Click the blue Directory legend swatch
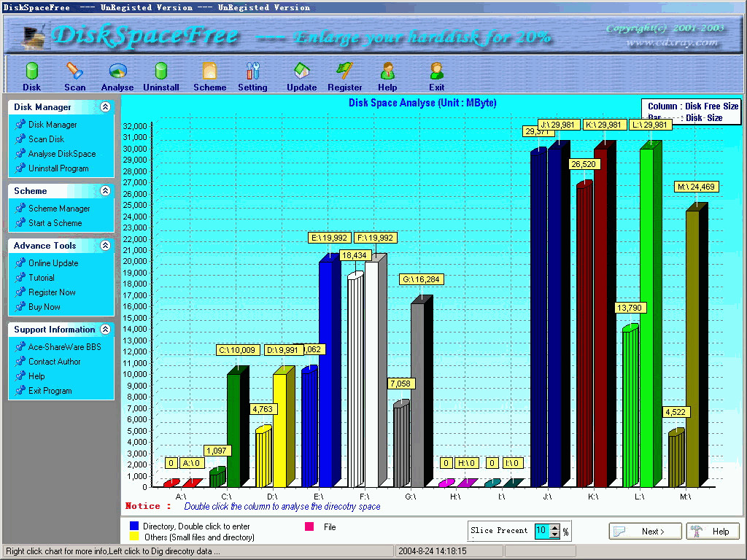Screen dimensions: 747x560 click(134, 526)
